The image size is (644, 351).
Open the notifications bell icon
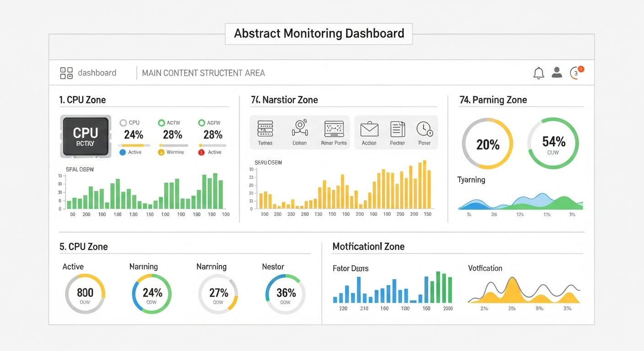point(538,72)
